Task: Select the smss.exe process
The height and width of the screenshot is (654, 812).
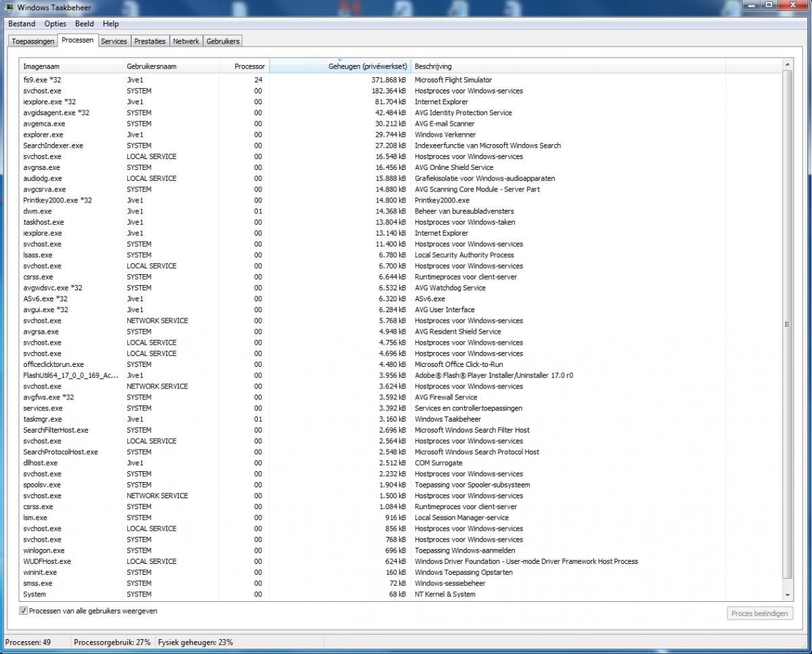Action: point(401,583)
